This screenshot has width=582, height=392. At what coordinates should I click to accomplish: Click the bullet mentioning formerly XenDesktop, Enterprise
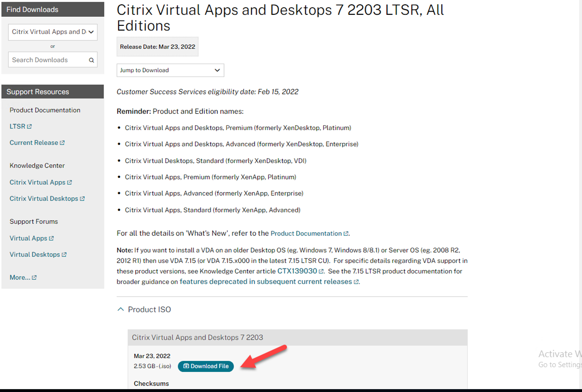(242, 144)
